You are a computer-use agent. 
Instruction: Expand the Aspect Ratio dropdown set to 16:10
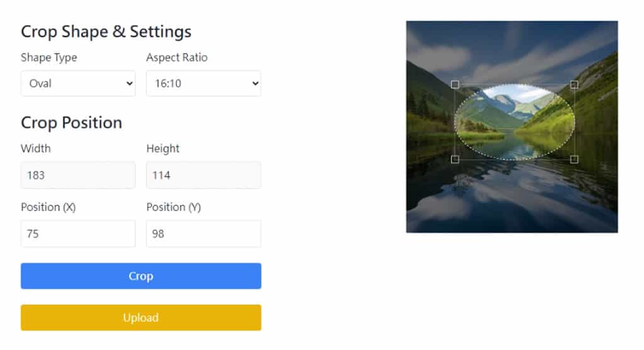pyautogui.click(x=204, y=84)
